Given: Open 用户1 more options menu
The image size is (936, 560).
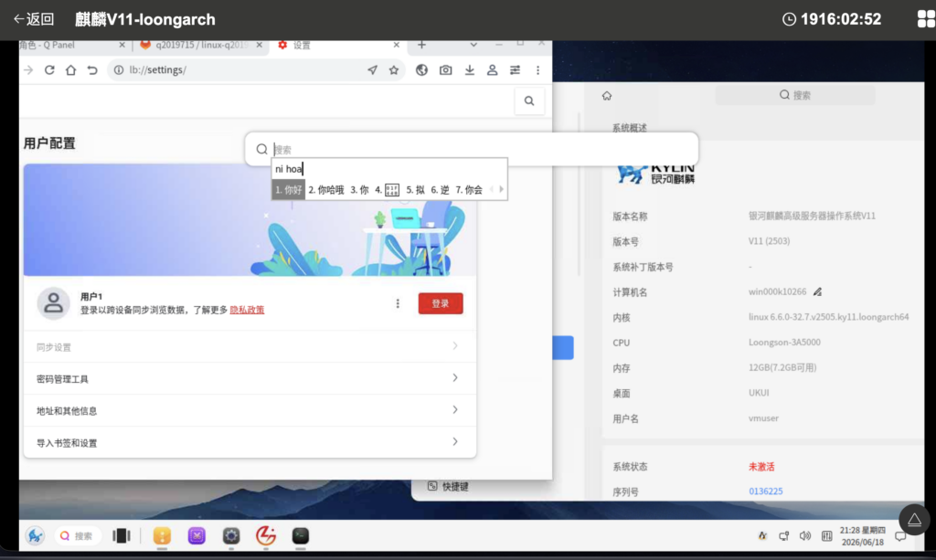Looking at the screenshot, I should click(398, 303).
